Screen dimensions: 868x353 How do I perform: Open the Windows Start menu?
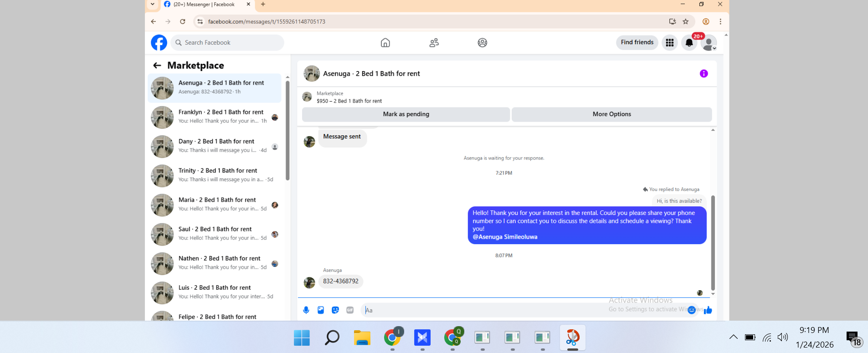click(x=302, y=338)
